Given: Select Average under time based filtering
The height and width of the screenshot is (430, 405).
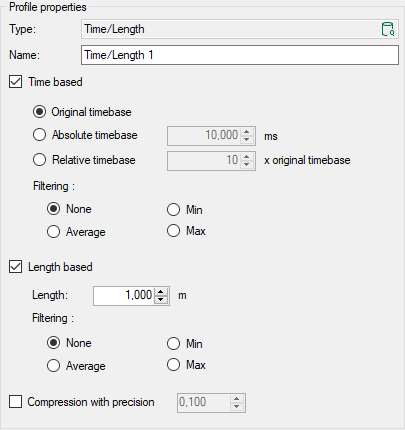Looking at the screenshot, I should [53, 232].
